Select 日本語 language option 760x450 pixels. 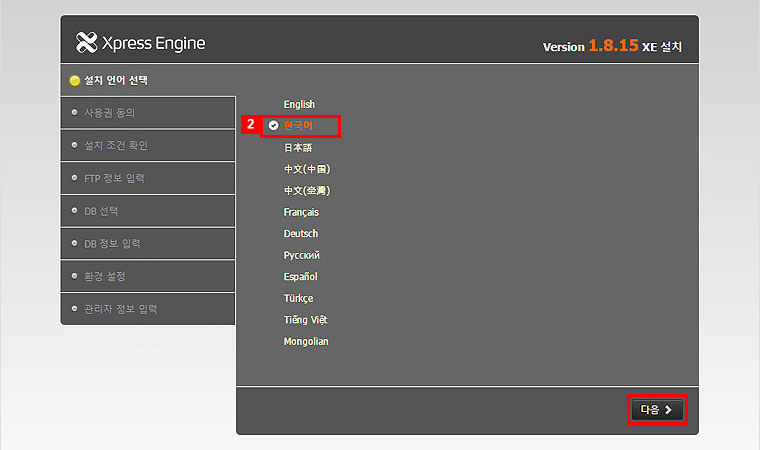[298, 147]
